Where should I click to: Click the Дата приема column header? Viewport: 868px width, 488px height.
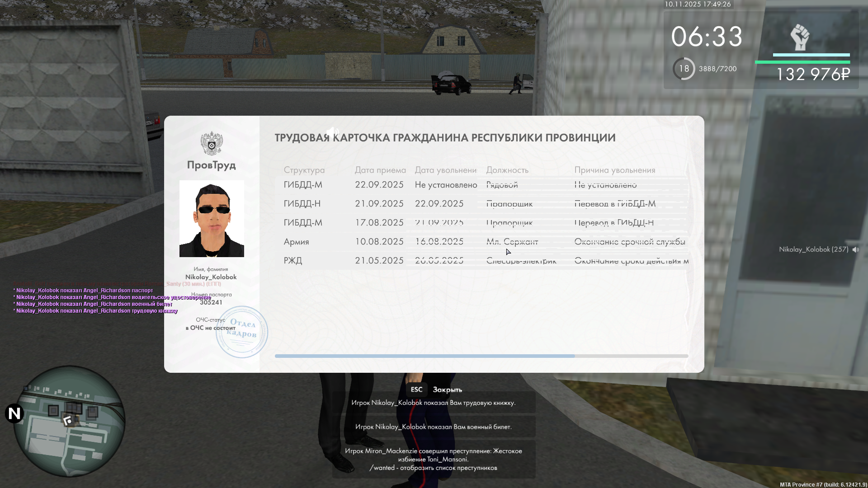380,170
